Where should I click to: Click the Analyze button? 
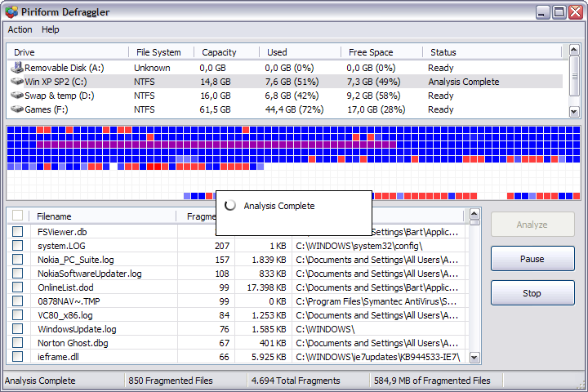(x=532, y=225)
